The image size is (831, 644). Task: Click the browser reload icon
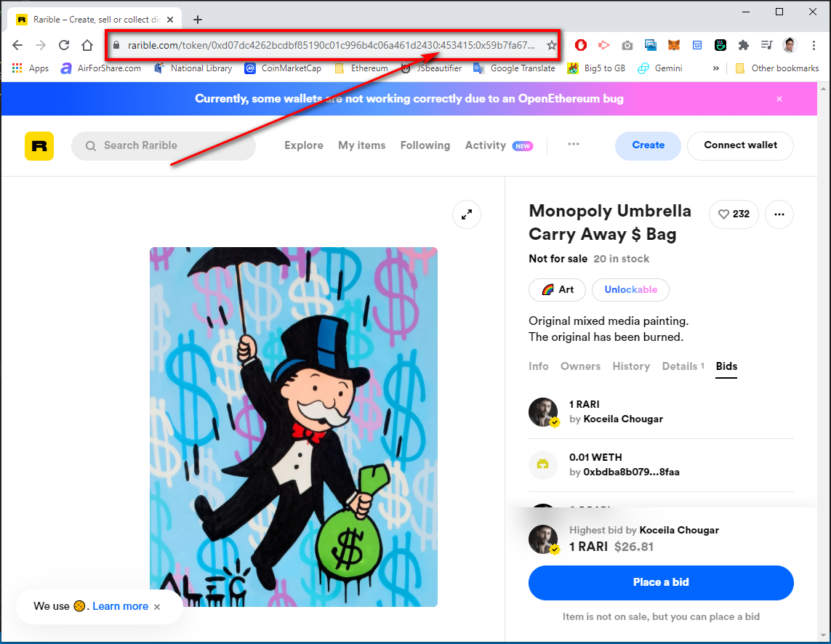click(63, 45)
